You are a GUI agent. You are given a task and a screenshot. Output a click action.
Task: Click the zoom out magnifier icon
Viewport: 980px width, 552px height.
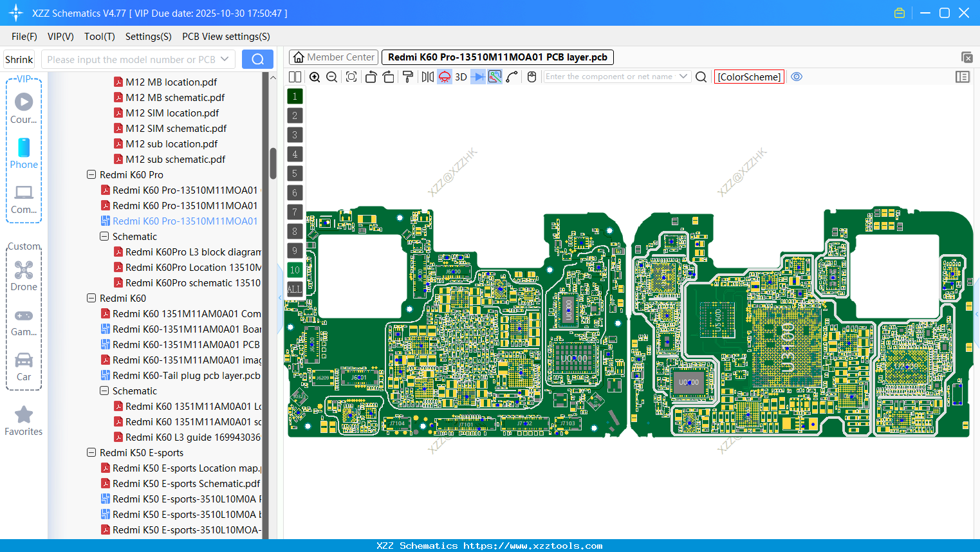click(x=332, y=77)
